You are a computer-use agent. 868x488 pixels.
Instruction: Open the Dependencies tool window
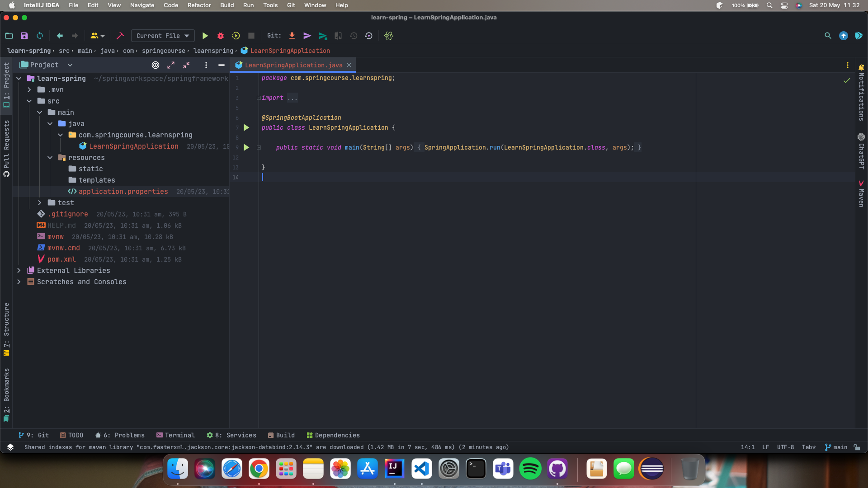(x=333, y=435)
